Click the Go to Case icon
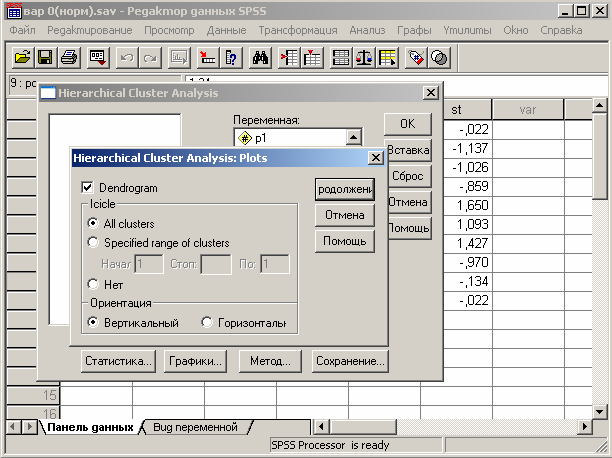612x458 pixels. click(208, 58)
